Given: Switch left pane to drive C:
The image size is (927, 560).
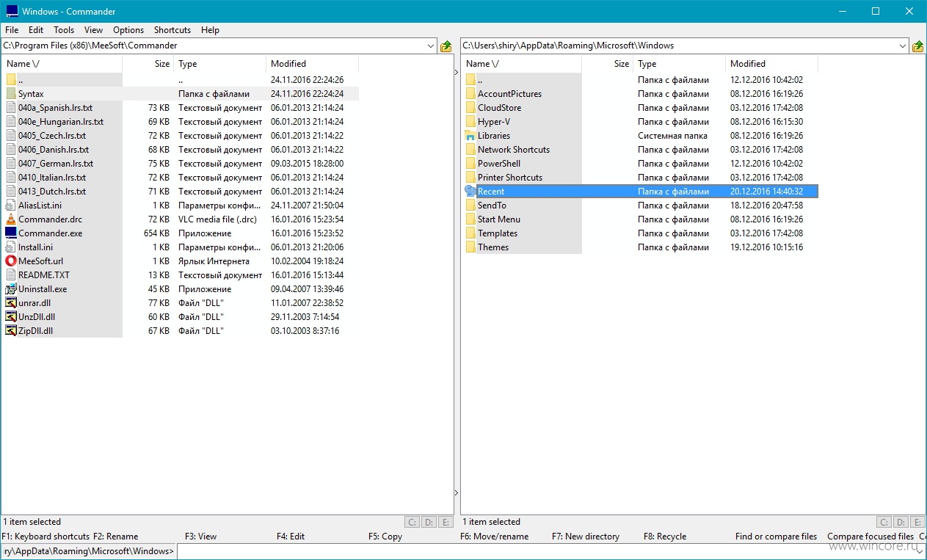Looking at the screenshot, I should (412, 523).
